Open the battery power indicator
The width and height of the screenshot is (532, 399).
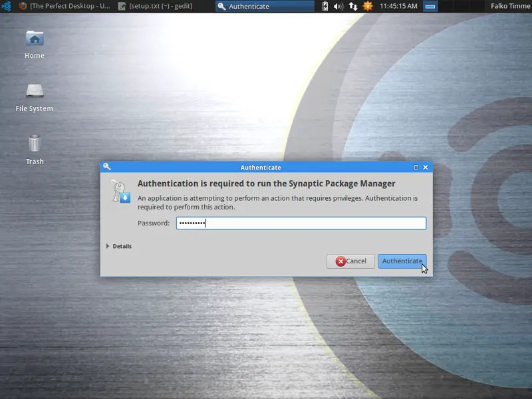click(x=325, y=6)
